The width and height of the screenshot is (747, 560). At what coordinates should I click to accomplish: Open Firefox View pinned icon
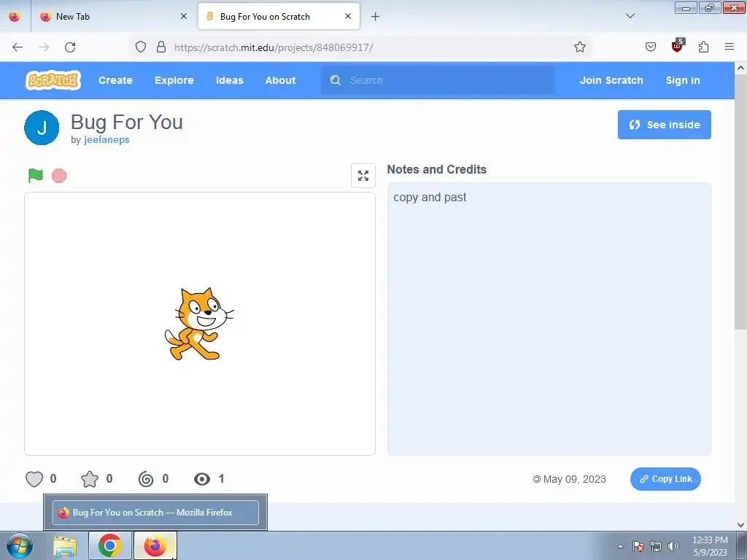point(15,16)
